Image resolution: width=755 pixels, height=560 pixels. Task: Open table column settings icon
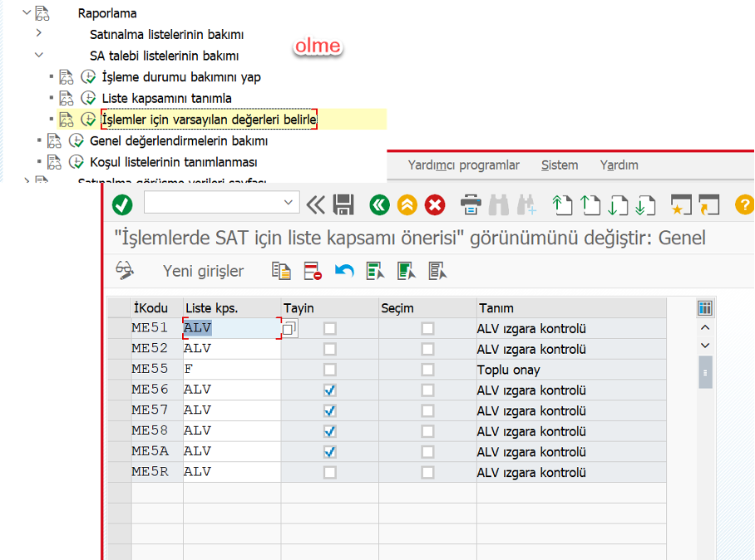(705, 308)
